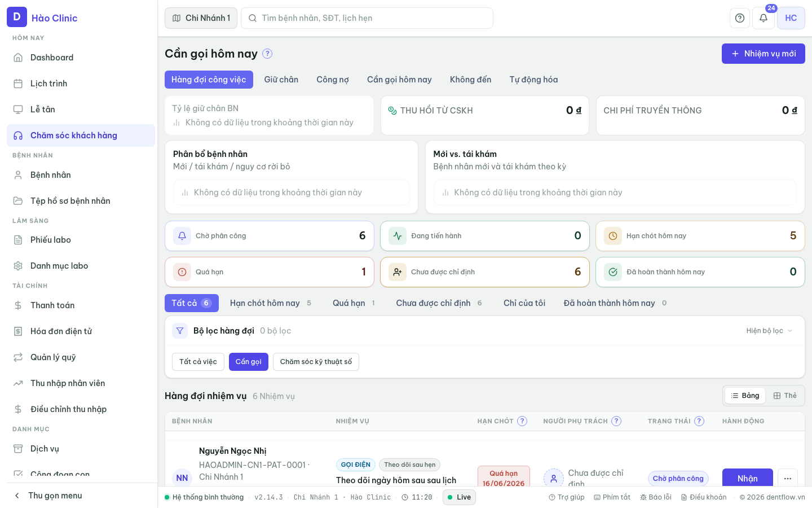This screenshot has width=812, height=508.
Task: Toggle the Live status indicator
Action: [459, 497]
